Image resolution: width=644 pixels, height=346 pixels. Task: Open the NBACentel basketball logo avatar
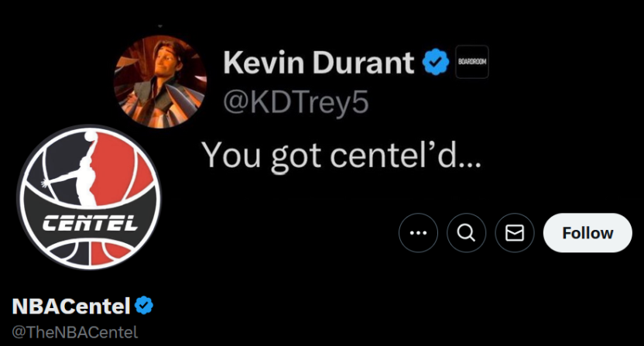[x=88, y=197]
